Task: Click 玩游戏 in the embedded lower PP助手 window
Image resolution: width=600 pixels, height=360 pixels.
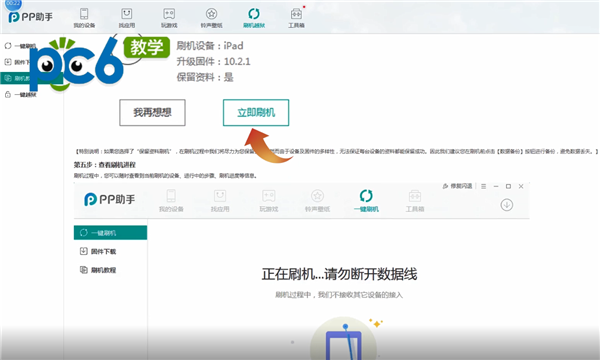Action: click(x=269, y=201)
